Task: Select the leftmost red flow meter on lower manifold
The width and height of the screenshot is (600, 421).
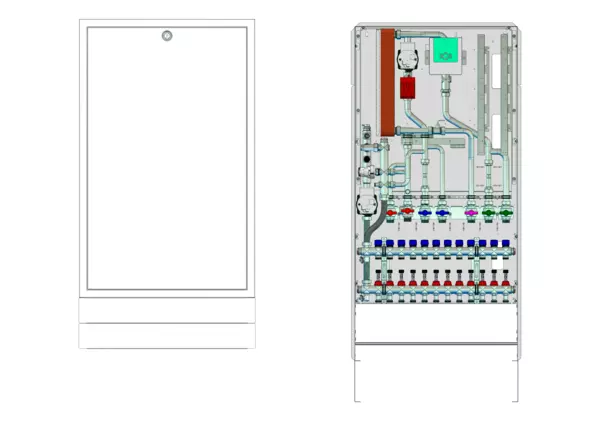Action: (379, 283)
